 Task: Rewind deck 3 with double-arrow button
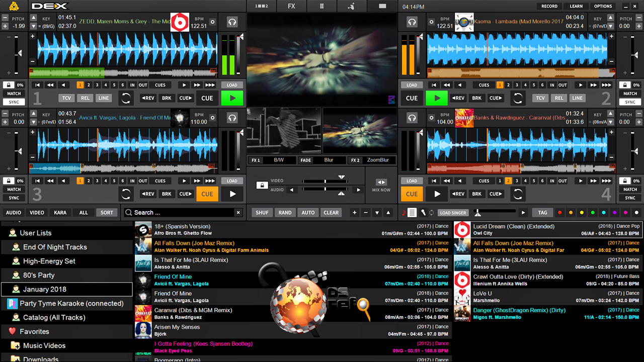coord(50,181)
